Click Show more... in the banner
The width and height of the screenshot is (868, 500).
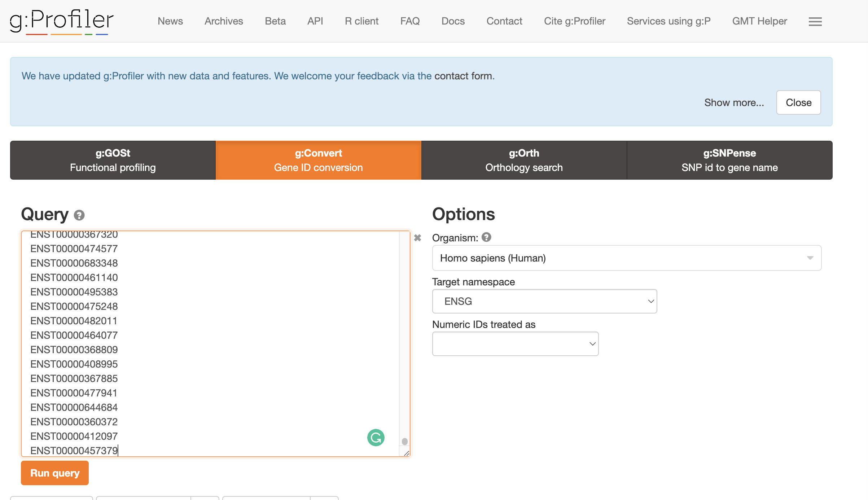[x=734, y=102]
